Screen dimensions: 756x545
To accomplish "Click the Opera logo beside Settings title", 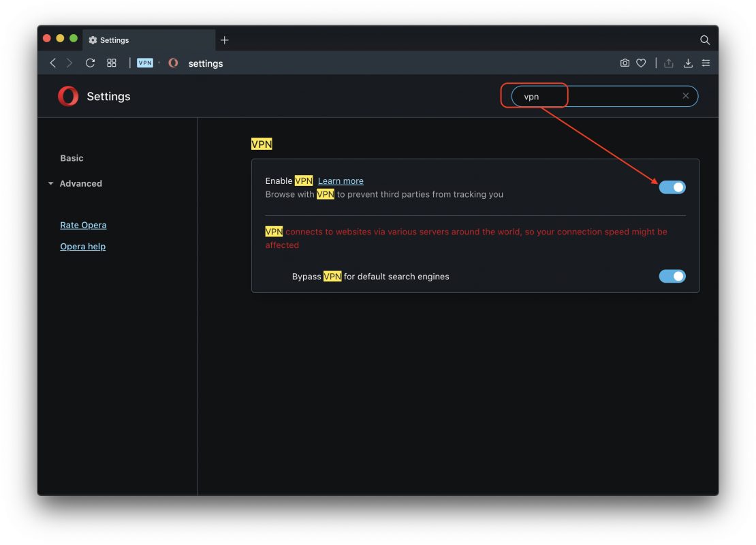I will [x=68, y=96].
